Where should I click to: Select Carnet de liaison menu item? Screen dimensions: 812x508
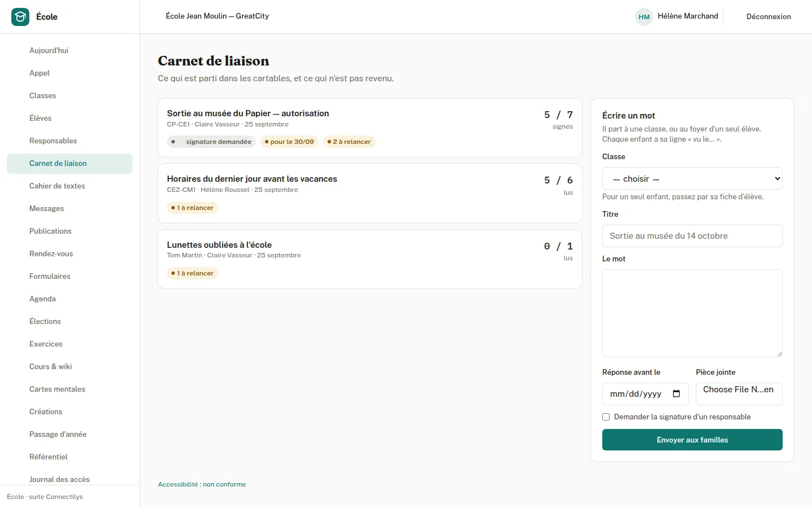[x=69, y=163]
